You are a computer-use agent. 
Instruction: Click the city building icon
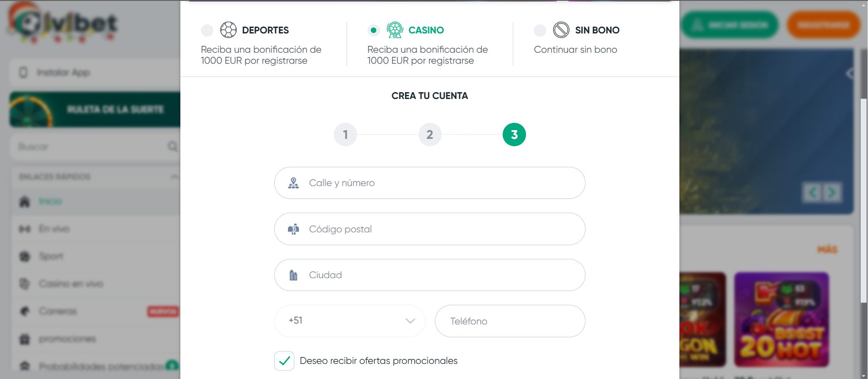[293, 275]
